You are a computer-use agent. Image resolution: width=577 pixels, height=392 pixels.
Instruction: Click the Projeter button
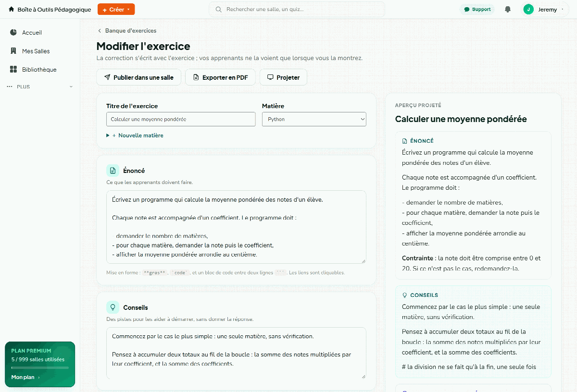283,77
